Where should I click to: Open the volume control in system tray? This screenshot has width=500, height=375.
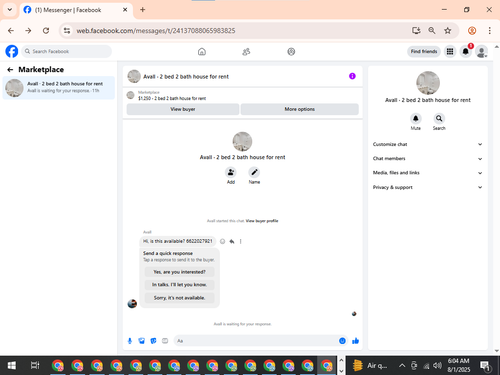pyautogui.click(x=438, y=366)
